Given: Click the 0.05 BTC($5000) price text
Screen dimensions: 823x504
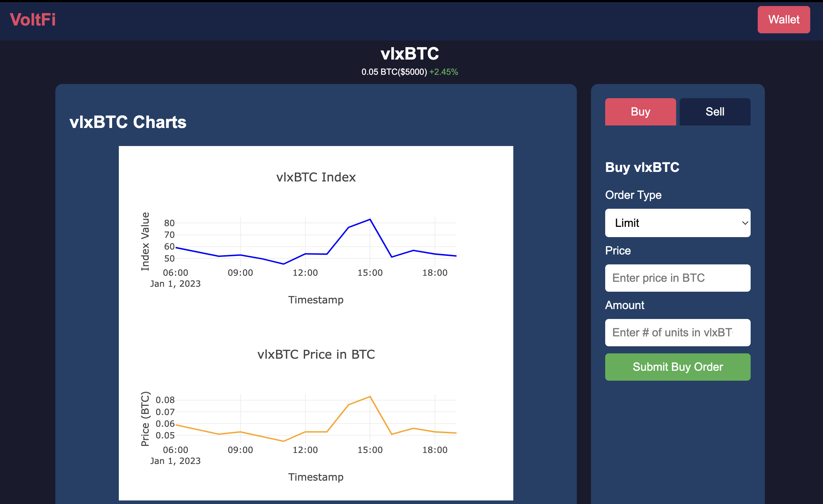Looking at the screenshot, I should (x=394, y=72).
